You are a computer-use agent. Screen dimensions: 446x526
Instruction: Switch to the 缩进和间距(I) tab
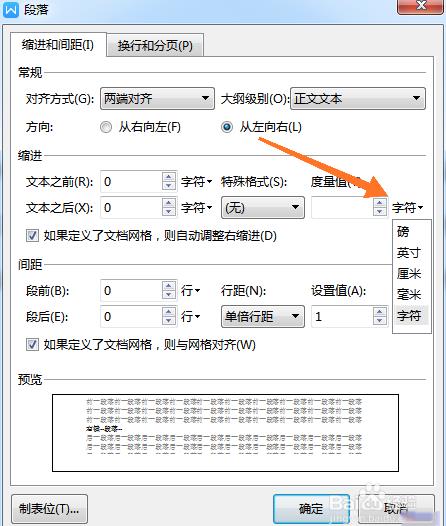click(x=58, y=45)
